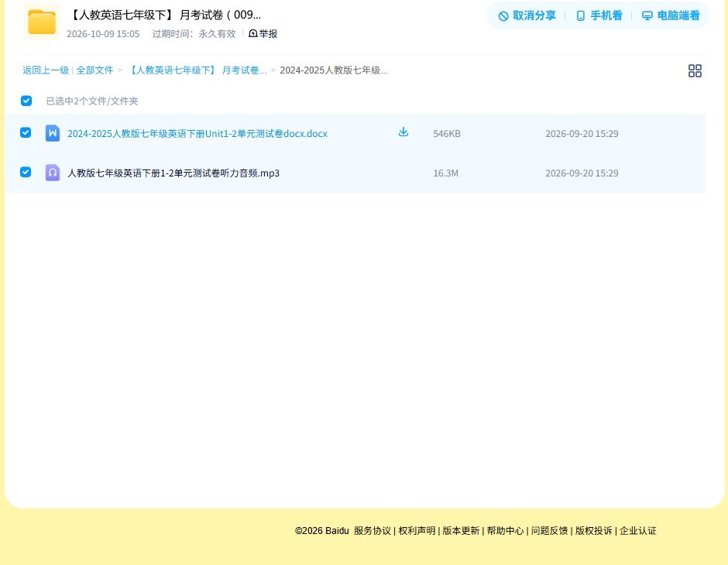Click the audio headphone icon for mp3 file
The image size is (728, 565).
click(53, 173)
